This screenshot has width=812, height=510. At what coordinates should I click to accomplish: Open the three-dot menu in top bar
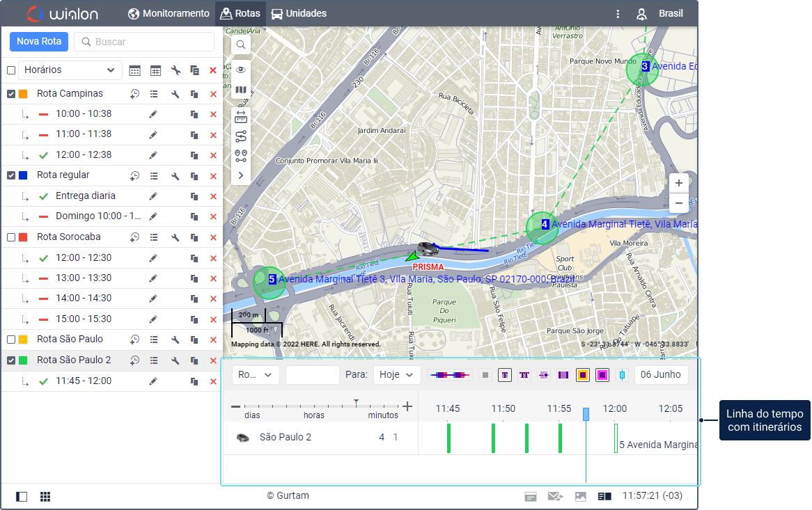coord(618,14)
